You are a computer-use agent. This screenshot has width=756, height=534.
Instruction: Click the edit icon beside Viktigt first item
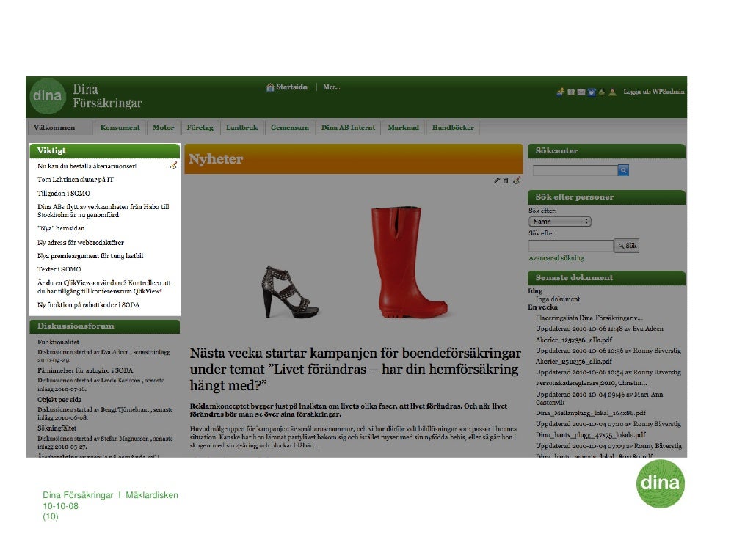[x=173, y=165]
